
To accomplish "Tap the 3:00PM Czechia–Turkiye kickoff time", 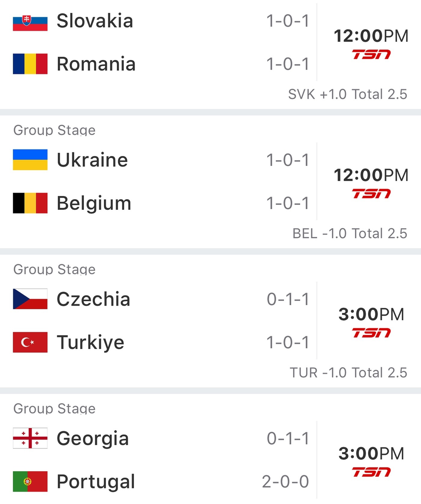I will click(371, 314).
